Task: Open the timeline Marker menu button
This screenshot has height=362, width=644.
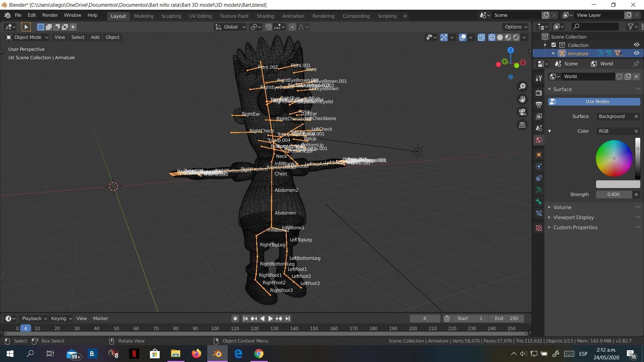Action: pos(100,318)
